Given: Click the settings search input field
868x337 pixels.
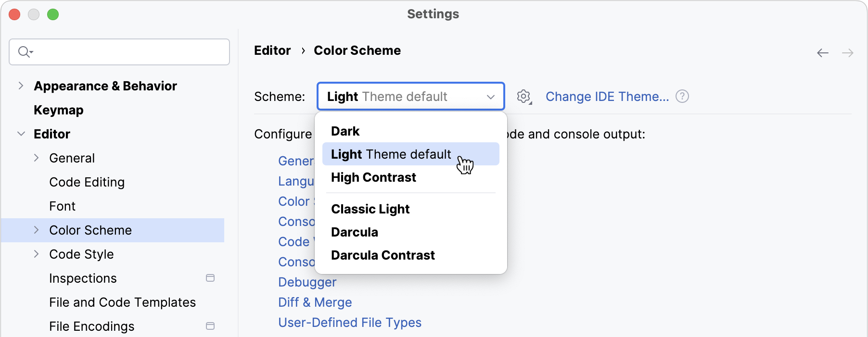Looking at the screenshot, I should 119,51.
